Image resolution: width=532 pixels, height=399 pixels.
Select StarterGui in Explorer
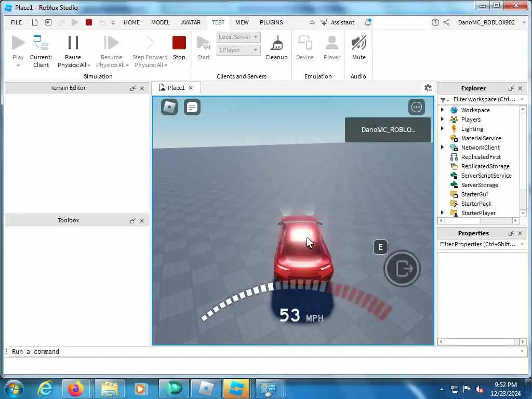tap(474, 194)
